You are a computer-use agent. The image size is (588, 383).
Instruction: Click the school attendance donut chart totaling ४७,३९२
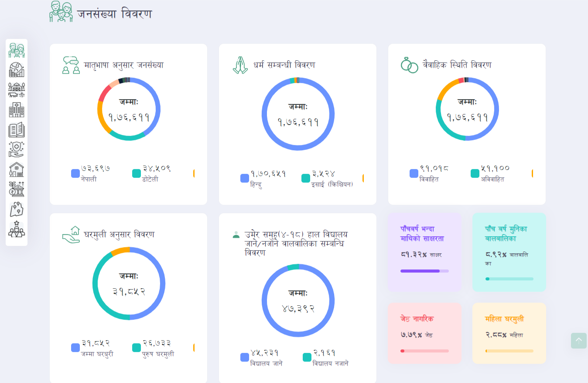tap(298, 300)
